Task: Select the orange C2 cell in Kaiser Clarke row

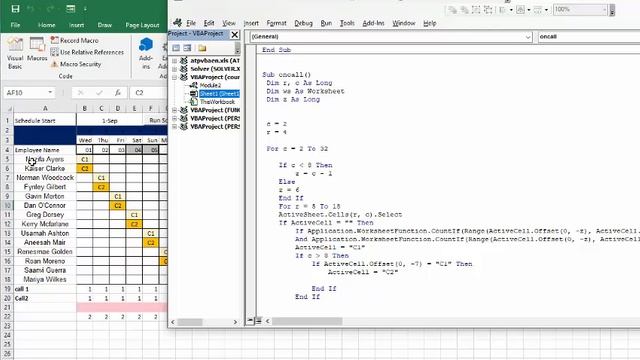Action: pyautogui.click(x=85, y=168)
